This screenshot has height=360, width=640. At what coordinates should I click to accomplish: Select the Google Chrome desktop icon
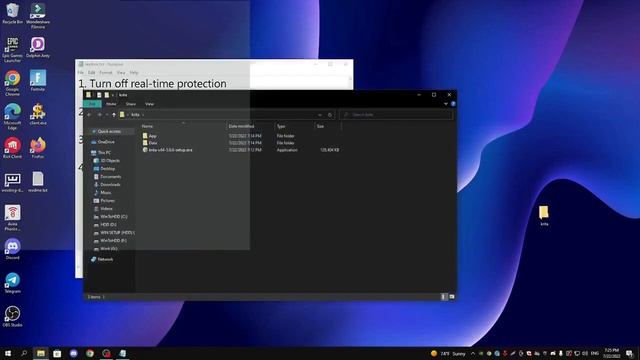click(x=12, y=83)
